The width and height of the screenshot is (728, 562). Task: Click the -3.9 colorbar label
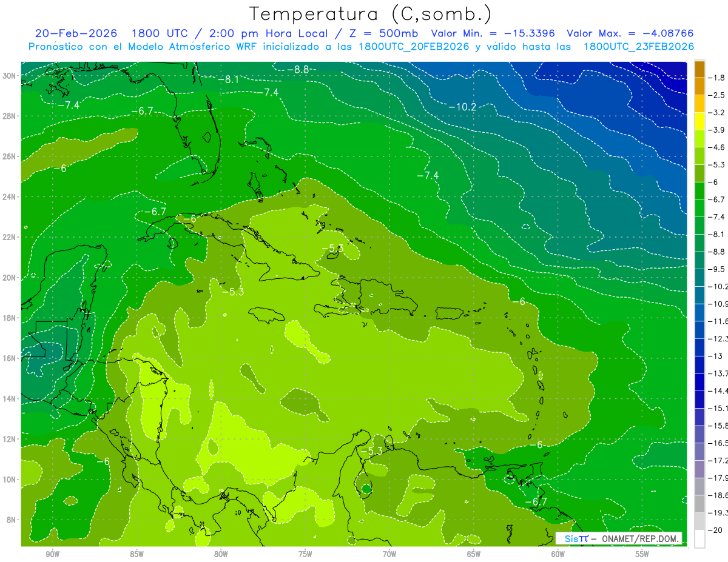point(717,130)
